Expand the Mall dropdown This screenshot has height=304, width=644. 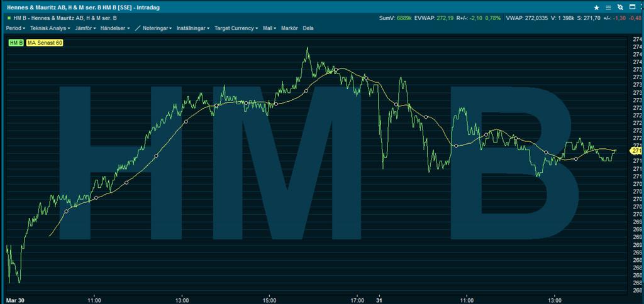[269, 28]
